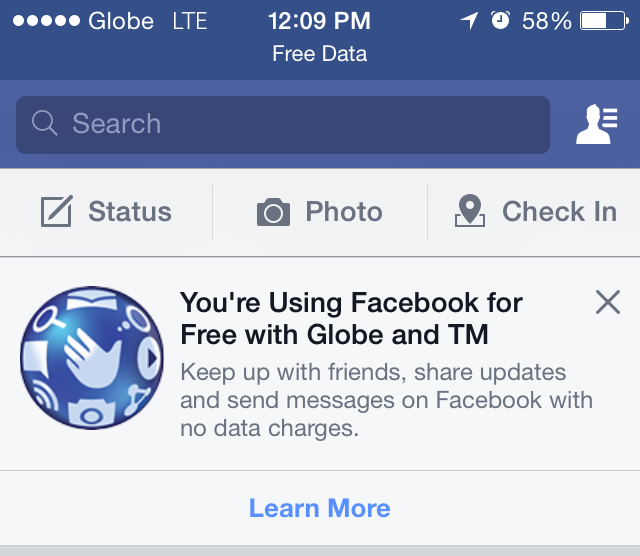The image size is (640, 556).
Task: Tap the banner headline about free Facebook
Action: pyautogui.click(x=350, y=317)
